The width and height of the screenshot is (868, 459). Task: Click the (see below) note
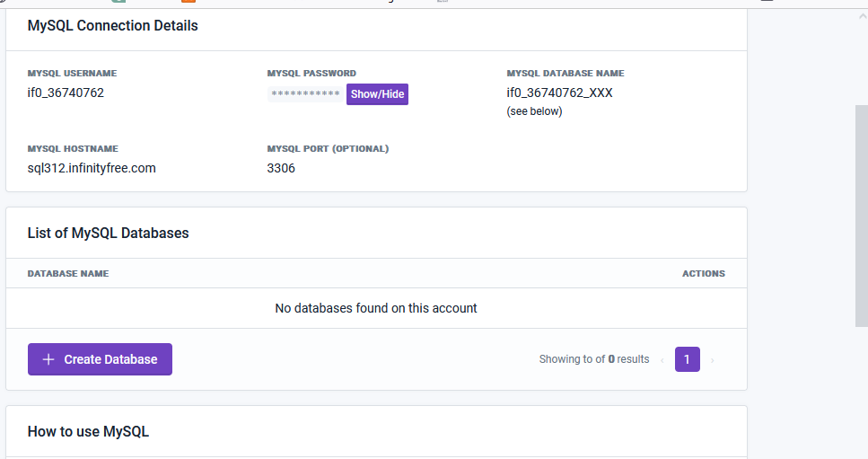[x=534, y=111]
